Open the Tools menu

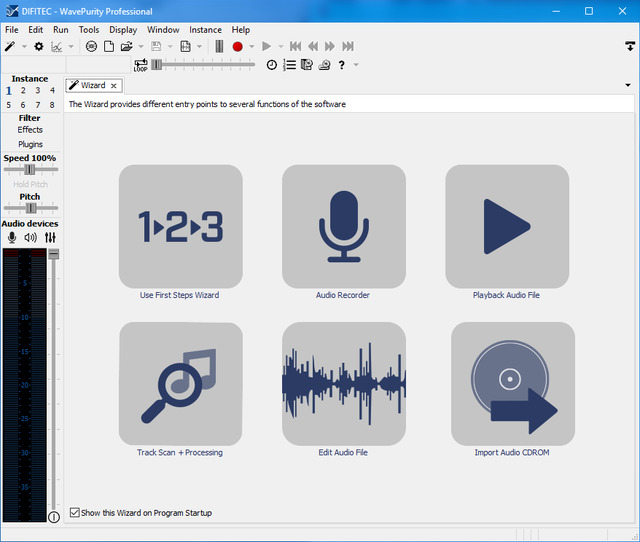tap(89, 30)
